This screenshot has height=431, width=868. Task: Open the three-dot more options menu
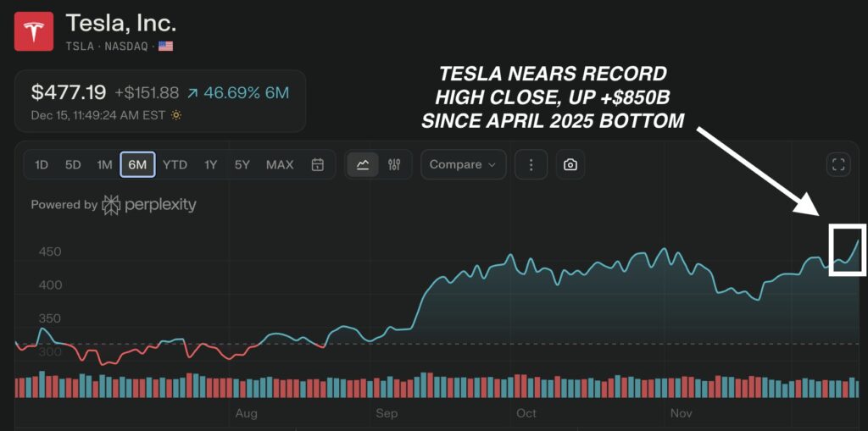[x=531, y=164]
